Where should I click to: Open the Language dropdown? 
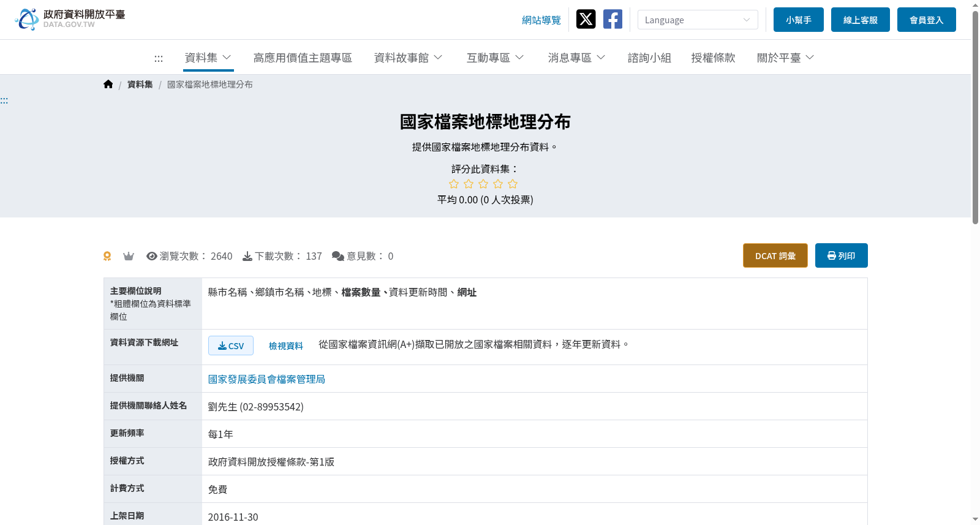coord(698,20)
